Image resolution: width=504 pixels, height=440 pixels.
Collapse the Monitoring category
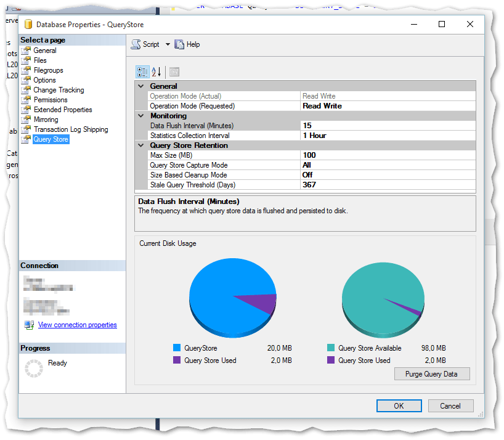pyautogui.click(x=140, y=116)
